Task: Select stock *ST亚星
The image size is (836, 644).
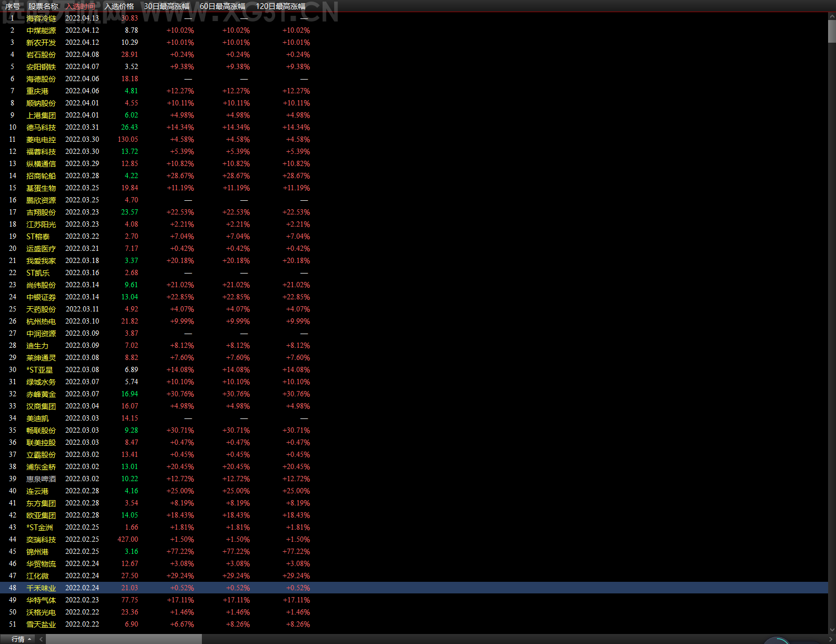Action: 40,370
